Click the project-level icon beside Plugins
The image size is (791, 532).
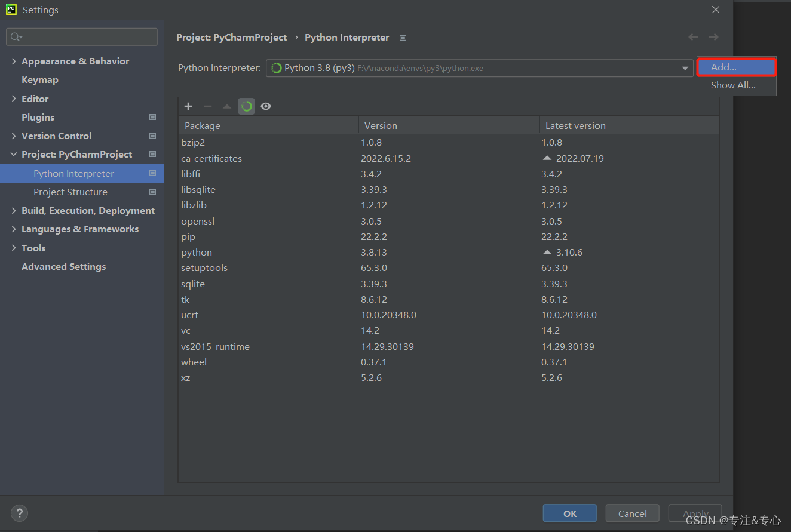pos(152,117)
